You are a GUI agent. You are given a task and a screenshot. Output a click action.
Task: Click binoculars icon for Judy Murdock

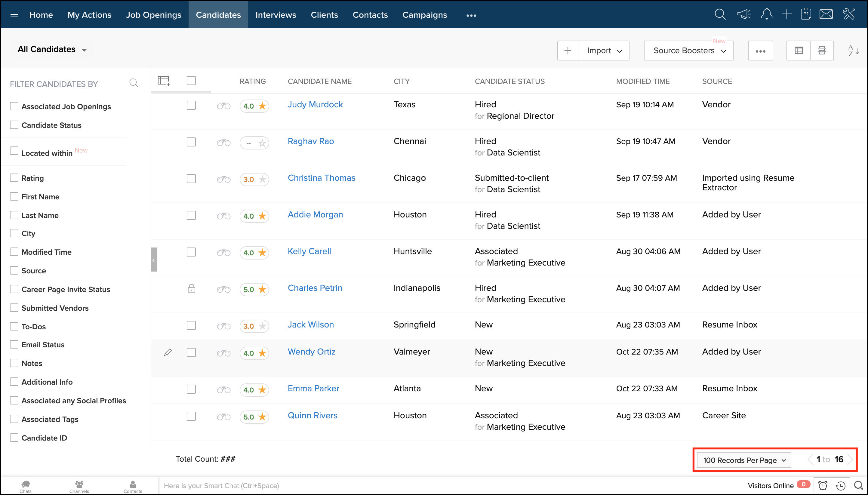[x=223, y=106]
